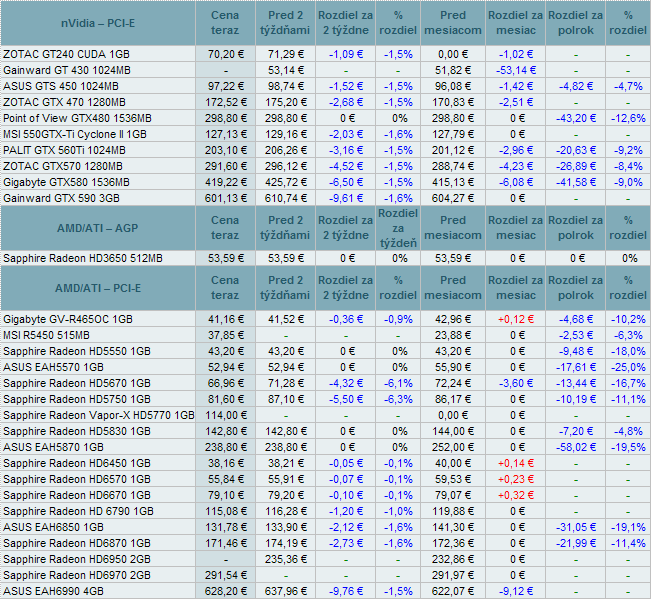This screenshot has height=599, width=651.
Task: Click 'MSI 550GTX-Ti Cyclone II 1GB' name
Action: point(75,134)
